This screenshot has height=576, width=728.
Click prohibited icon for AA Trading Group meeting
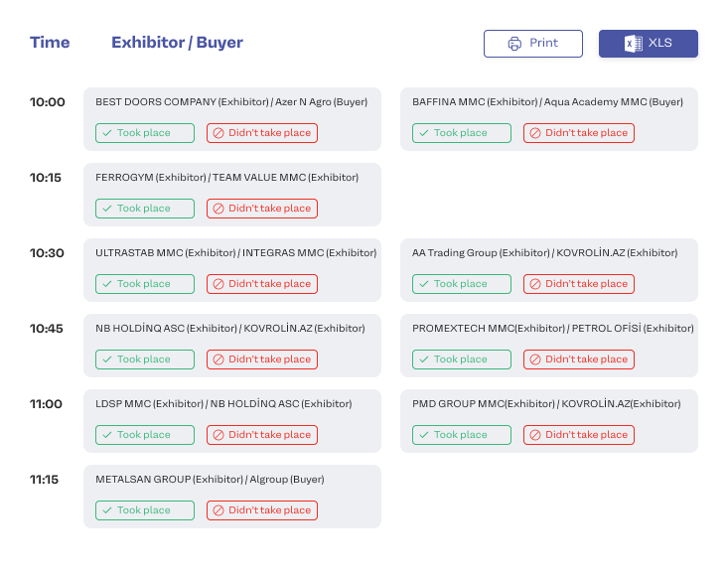tap(534, 284)
